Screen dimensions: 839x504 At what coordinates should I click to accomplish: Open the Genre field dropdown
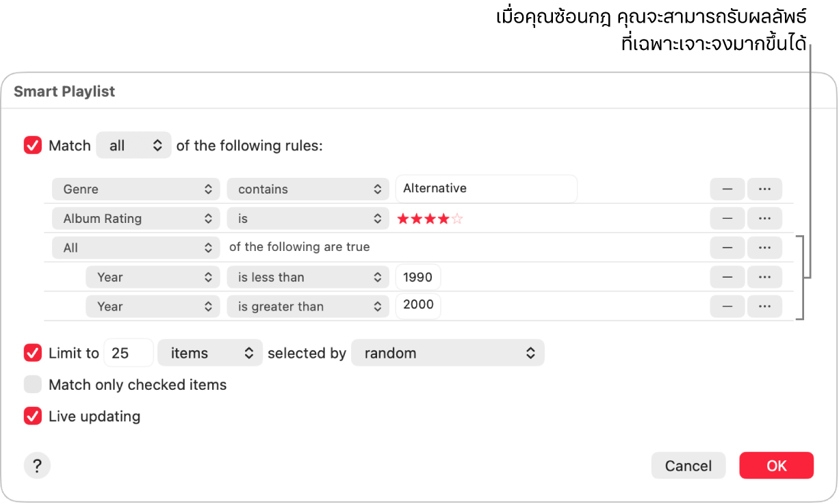pyautogui.click(x=136, y=189)
